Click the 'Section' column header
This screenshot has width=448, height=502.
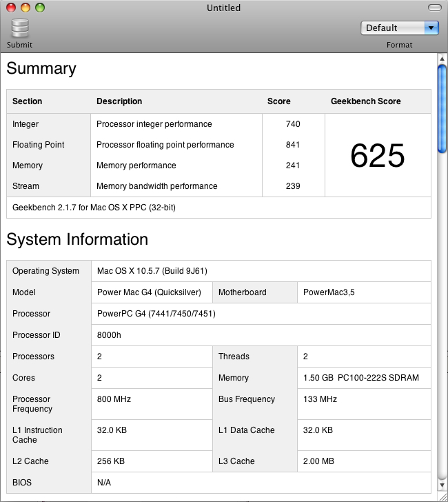(x=27, y=101)
